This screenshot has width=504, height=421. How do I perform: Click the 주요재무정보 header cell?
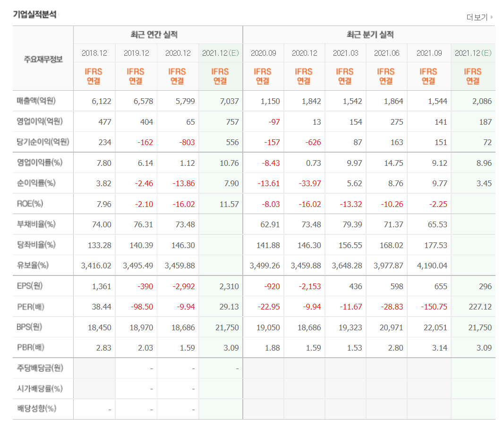click(43, 59)
